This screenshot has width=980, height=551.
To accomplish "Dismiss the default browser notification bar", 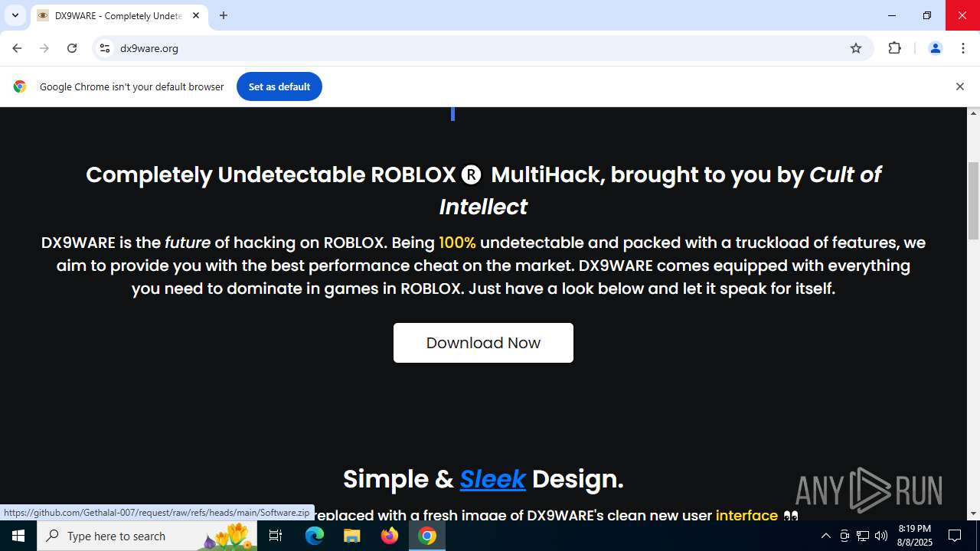I will (x=959, y=86).
